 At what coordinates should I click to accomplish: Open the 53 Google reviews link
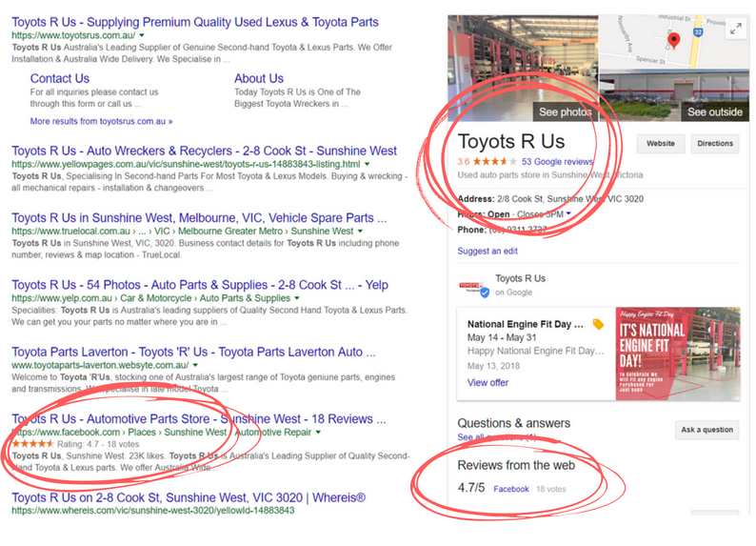(x=557, y=162)
